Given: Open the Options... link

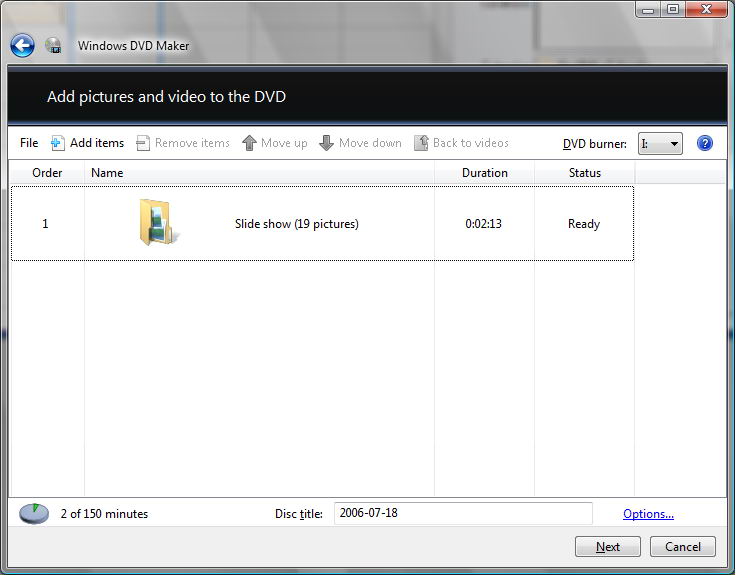Looking at the screenshot, I should [648, 514].
